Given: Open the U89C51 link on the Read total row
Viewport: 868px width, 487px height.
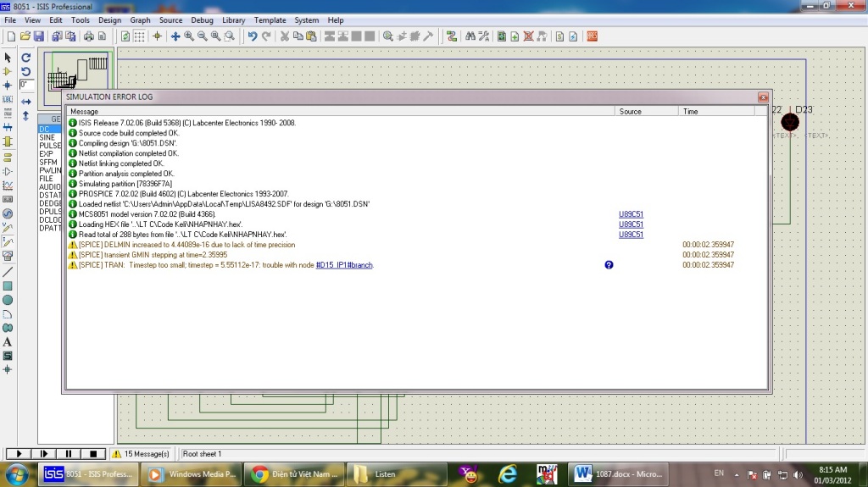Looking at the screenshot, I should [x=631, y=234].
